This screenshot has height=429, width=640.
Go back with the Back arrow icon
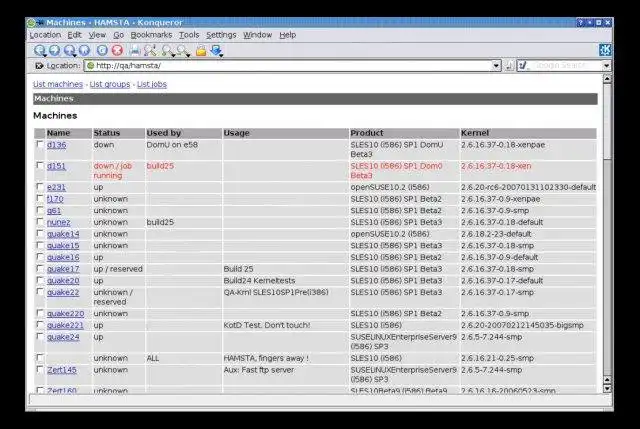coord(40,51)
